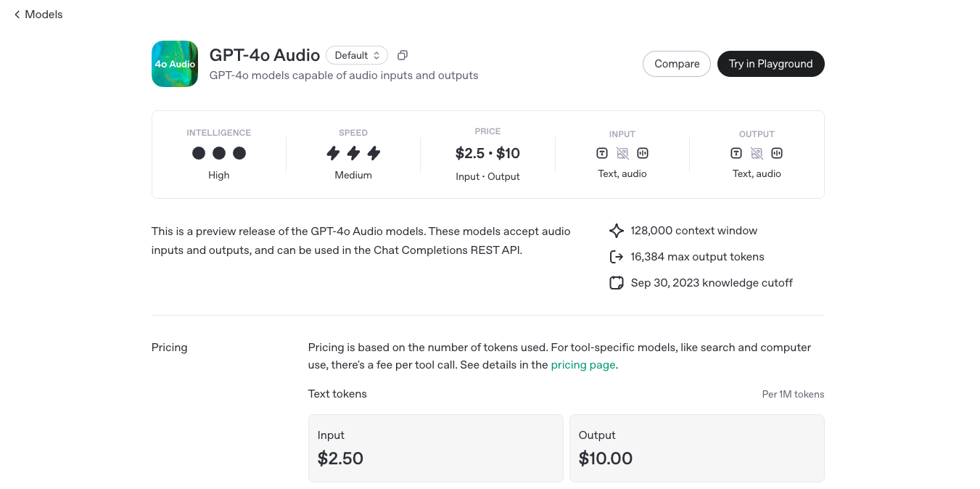Open the Default version dropdown
Image resolution: width=980 pixels, height=489 pixels.
pos(357,55)
